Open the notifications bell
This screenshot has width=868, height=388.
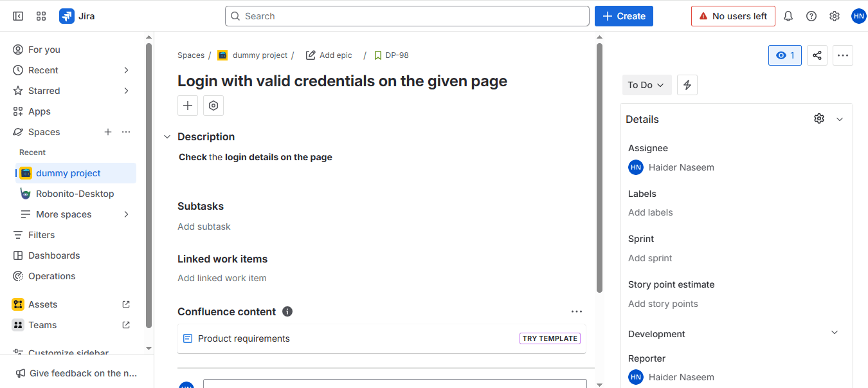click(x=788, y=16)
